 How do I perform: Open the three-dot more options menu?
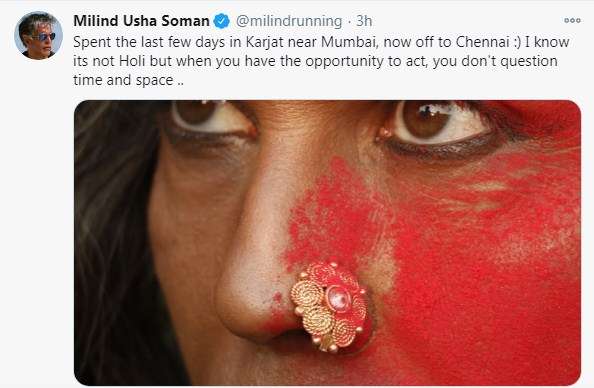572,20
